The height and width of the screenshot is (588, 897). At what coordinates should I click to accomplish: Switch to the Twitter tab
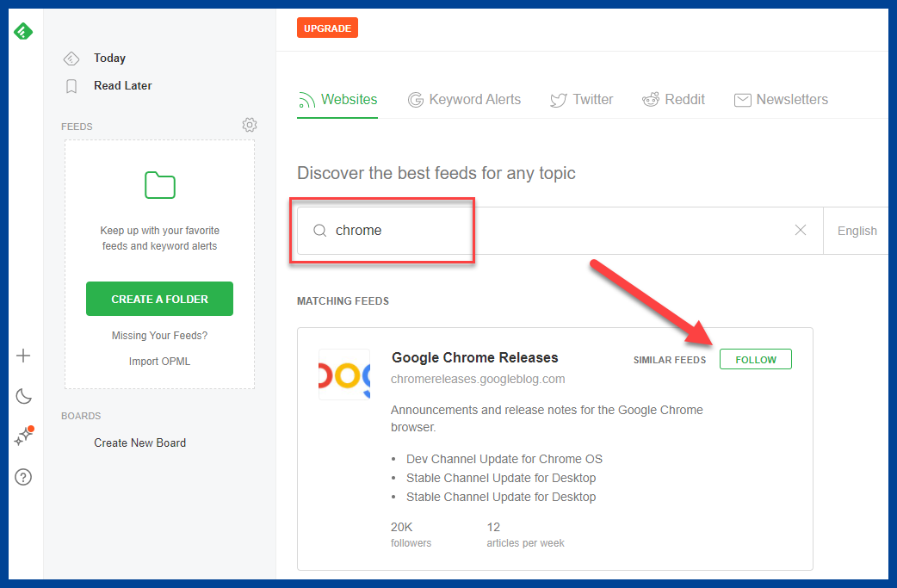(x=582, y=100)
